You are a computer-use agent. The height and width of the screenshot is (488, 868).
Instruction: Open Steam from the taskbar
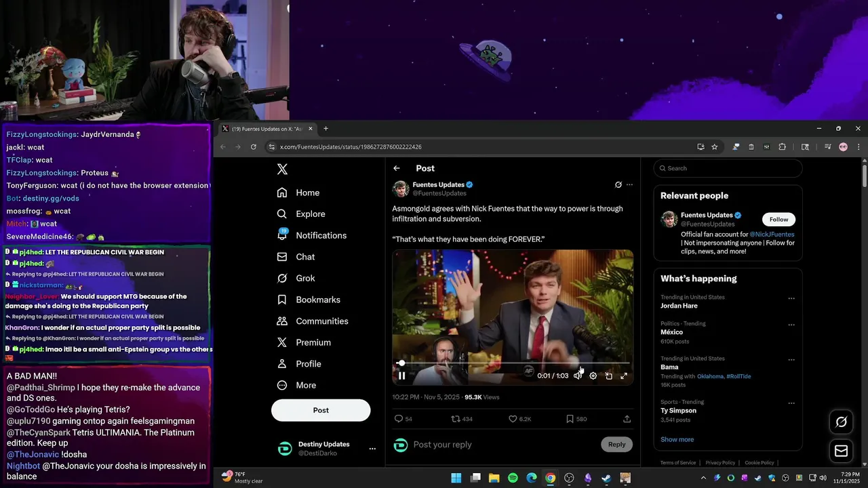coord(606,478)
